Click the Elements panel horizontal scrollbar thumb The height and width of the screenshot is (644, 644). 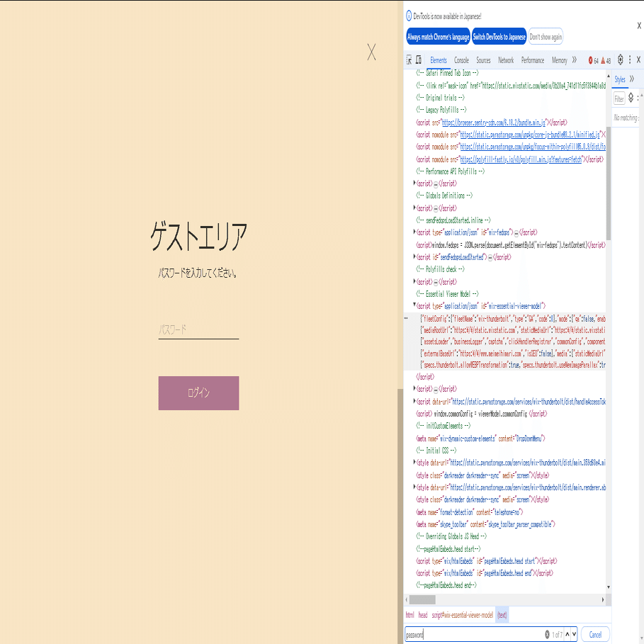pos(422,599)
